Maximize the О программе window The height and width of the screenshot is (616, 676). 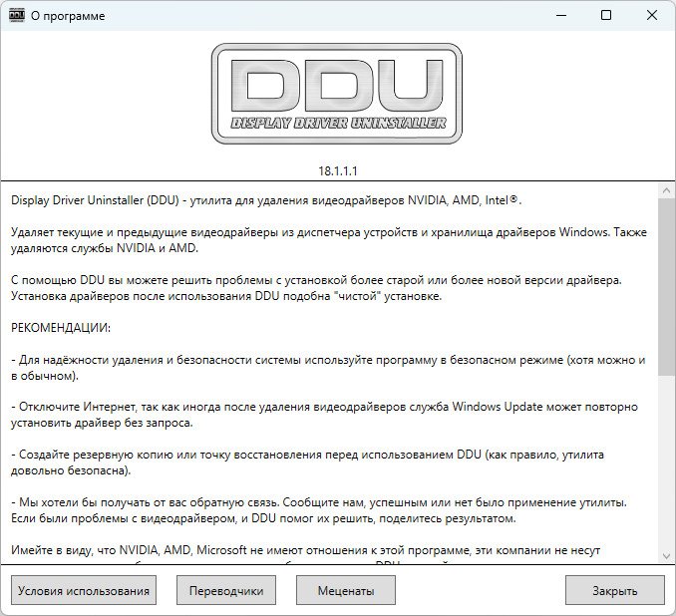click(x=606, y=16)
